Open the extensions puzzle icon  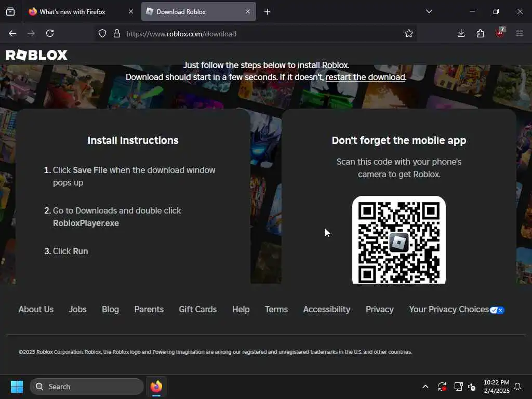pyautogui.click(x=480, y=33)
